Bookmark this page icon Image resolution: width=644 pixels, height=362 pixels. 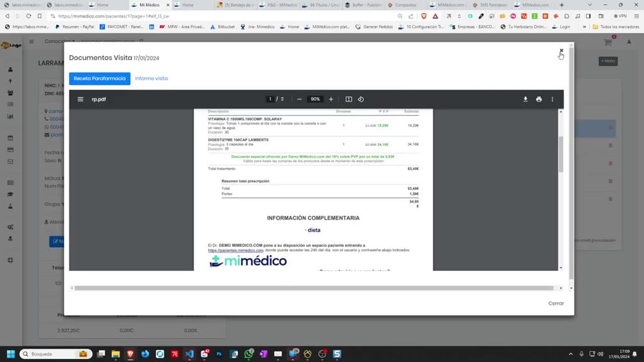[40, 16]
